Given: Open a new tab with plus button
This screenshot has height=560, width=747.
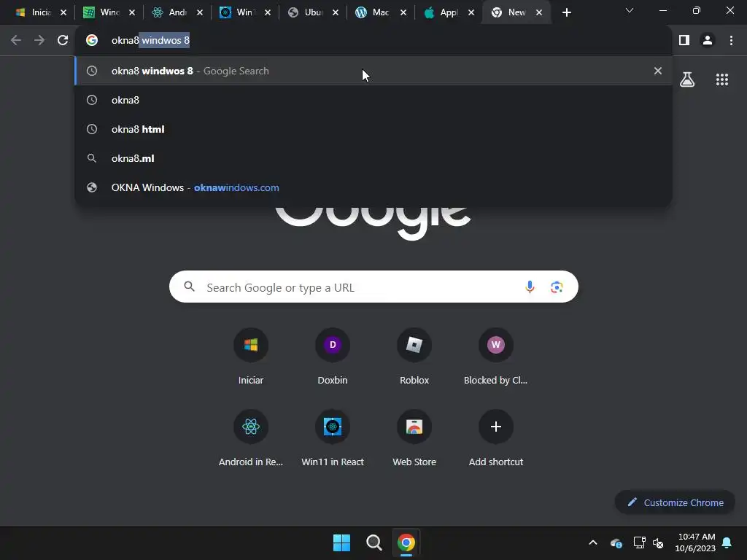Looking at the screenshot, I should (566, 13).
